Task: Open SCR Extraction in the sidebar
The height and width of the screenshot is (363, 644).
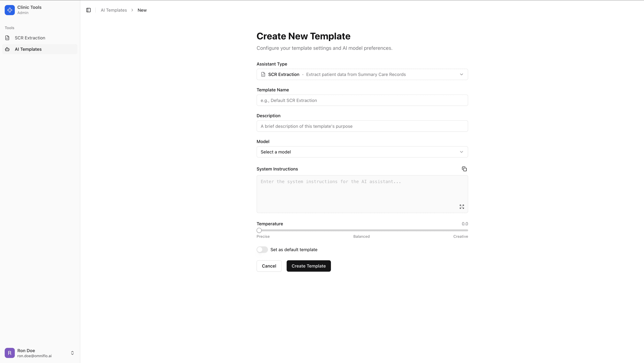Action: [x=30, y=38]
